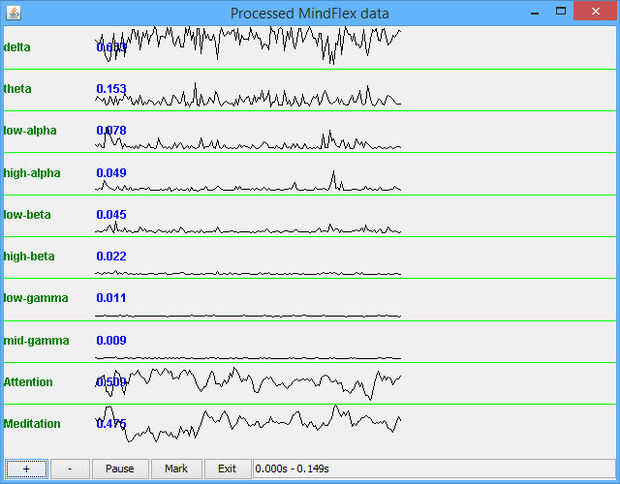Click the Meditation value 0.475
Image resolution: width=620 pixels, height=484 pixels.
[x=111, y=424]
